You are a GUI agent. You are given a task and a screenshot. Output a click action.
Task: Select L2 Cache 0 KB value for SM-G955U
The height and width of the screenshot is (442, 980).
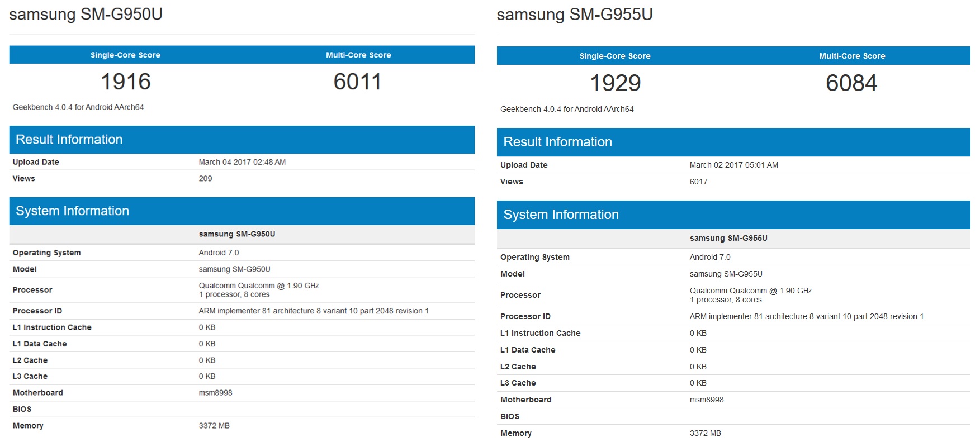click(698, 367)
